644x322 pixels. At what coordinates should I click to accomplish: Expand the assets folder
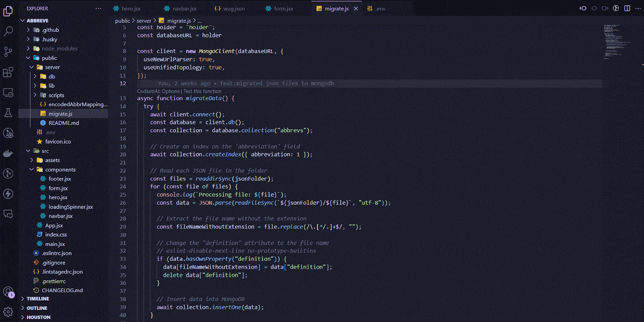(52, 160)
